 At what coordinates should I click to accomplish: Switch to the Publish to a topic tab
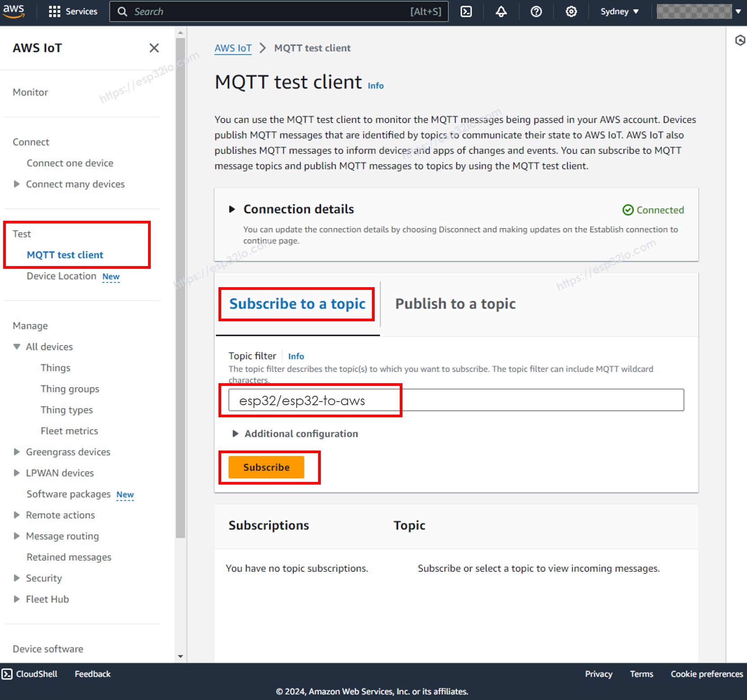pyautogui.click(x=455, y=304)
